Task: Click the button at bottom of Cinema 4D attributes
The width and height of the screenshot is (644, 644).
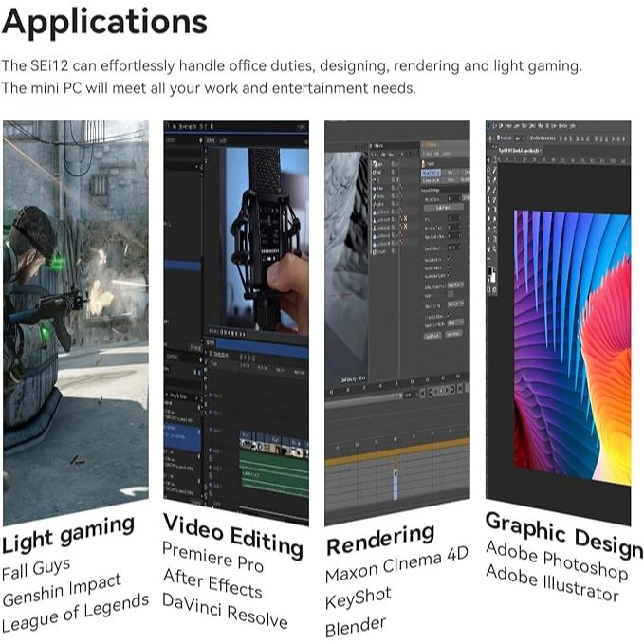Action: (x=432, y=336)
